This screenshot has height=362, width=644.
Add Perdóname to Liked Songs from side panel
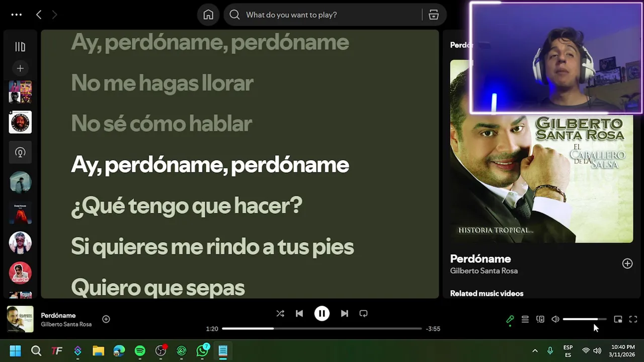627,263
